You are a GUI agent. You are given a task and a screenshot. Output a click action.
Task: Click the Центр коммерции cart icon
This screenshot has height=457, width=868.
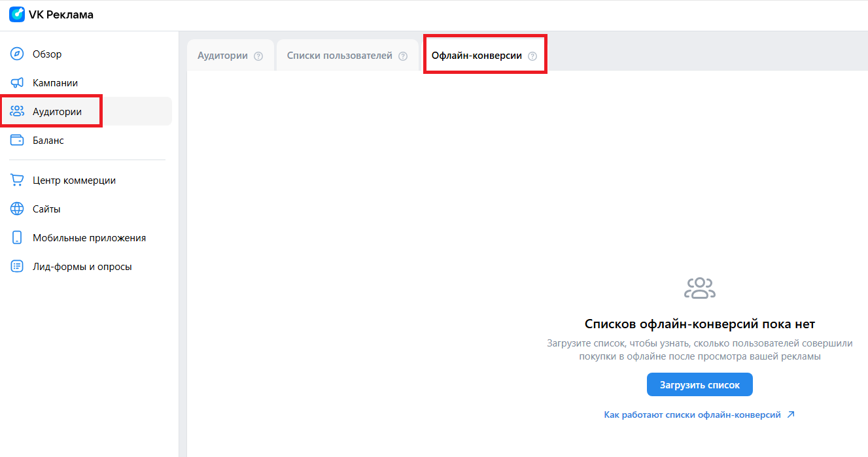pyautogui.click(x=17, y=180)
